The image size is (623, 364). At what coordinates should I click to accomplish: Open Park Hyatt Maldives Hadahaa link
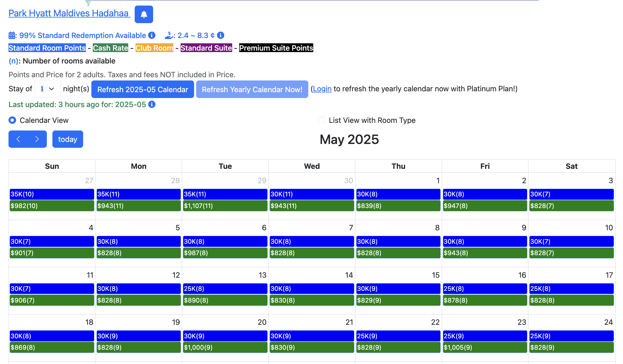coord(70,13)
